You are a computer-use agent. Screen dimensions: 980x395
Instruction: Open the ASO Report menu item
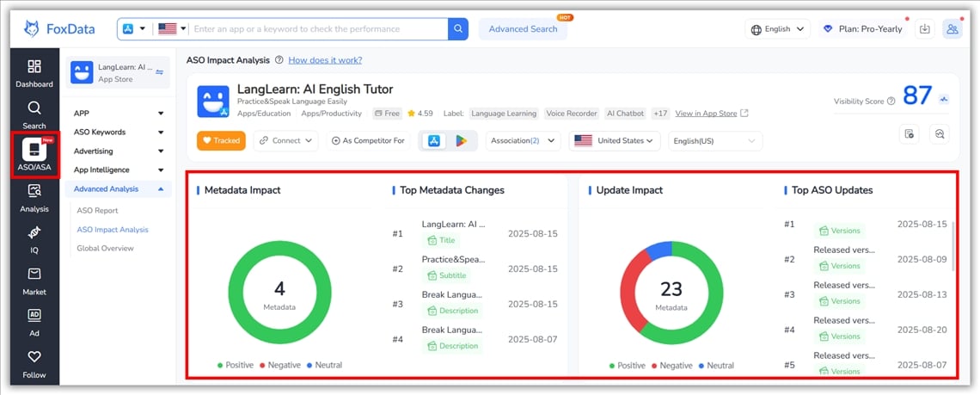(97, 210)
